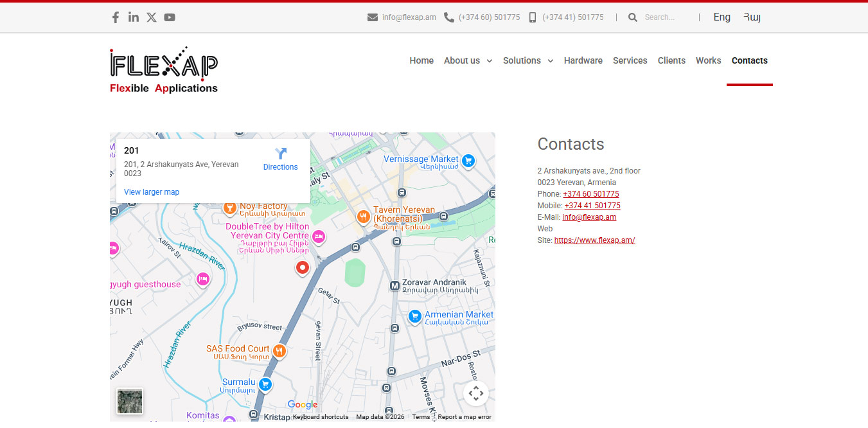Toggle satellite view thumbnail on map
This screenshot has width=868, height=428.
tap(130, 401)
